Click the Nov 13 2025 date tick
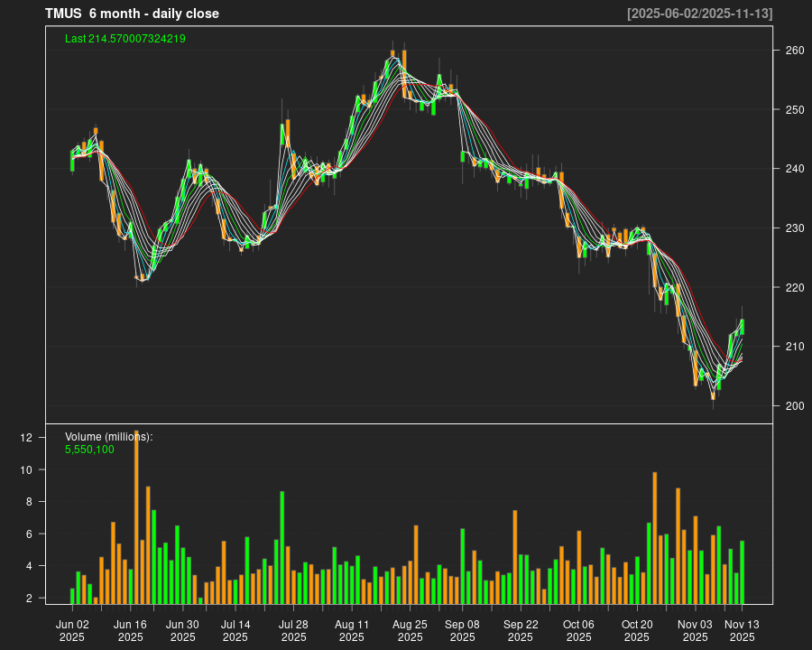 (x=742, y=630)
